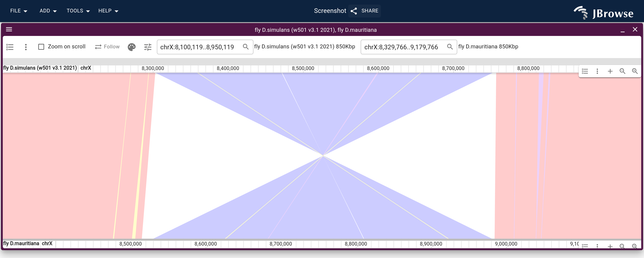Click the bottom fly D.mauritiana chrX label
644x258 pixels.
pos(28,243)
